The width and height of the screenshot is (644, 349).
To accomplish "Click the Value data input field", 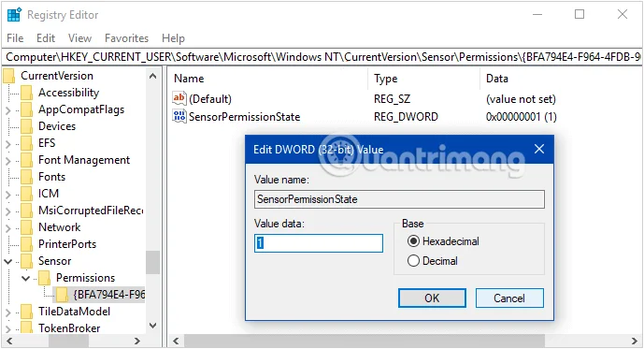I will pos(319,243).
